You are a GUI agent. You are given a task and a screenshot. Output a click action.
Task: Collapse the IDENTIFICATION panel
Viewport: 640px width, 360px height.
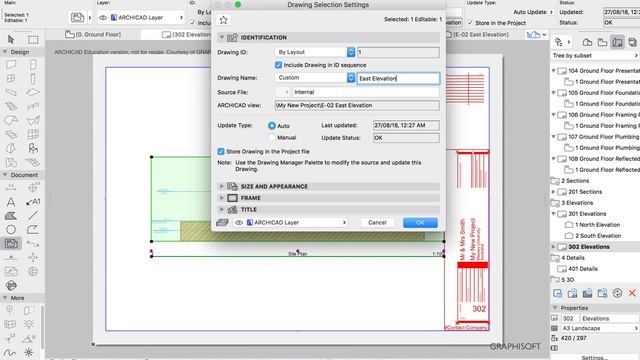coord(221,38)
